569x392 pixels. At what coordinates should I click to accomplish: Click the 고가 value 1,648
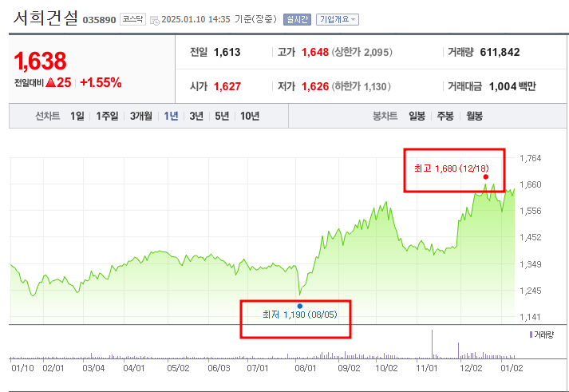(x=315, y=52)
